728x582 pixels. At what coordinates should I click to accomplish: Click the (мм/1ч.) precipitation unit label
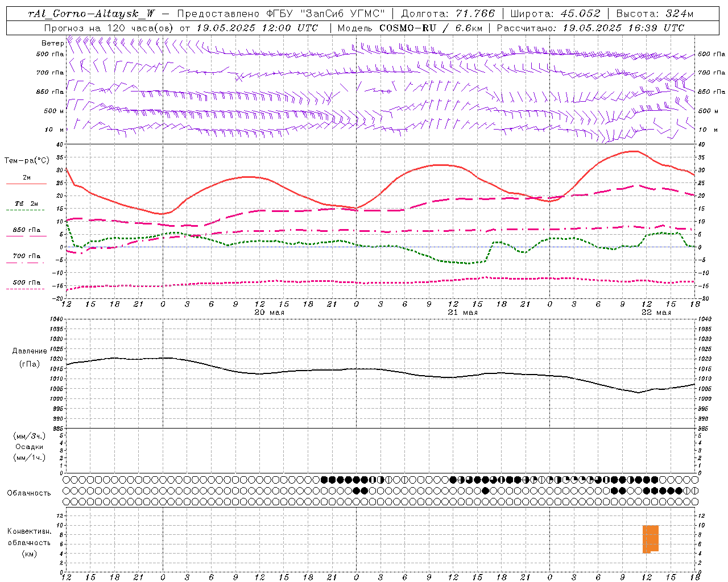[29, 458]
